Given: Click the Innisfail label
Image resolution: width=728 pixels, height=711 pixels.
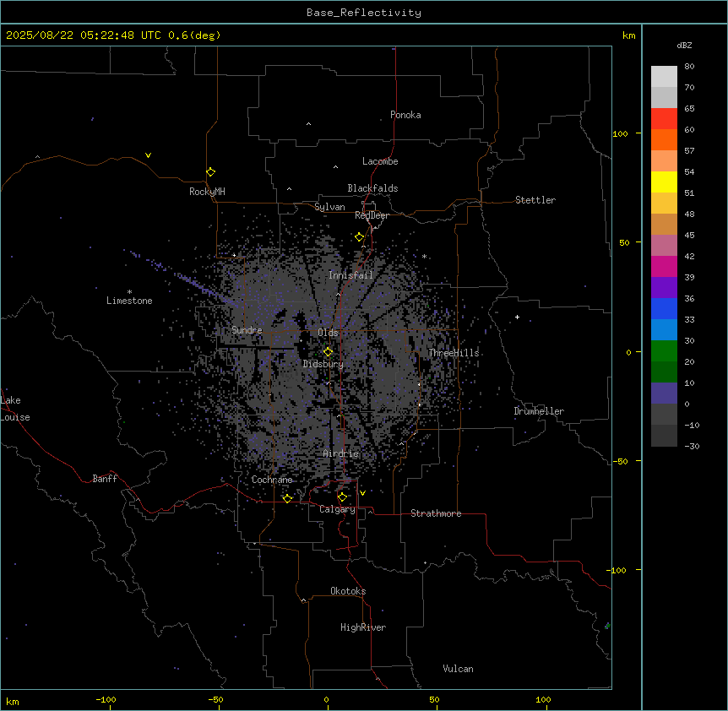Looking at the screenshot, I should [351, 275].
